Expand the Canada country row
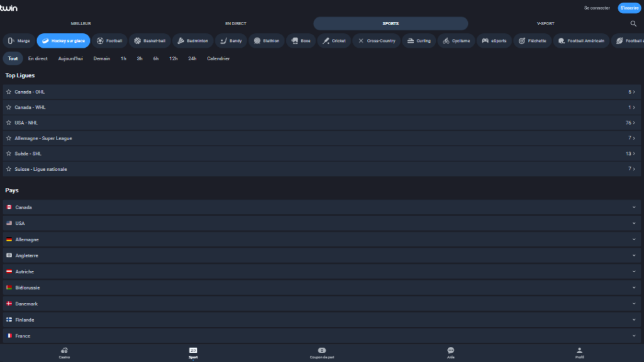This screenshot has height=362, width=644. click(x=322, y=207)
